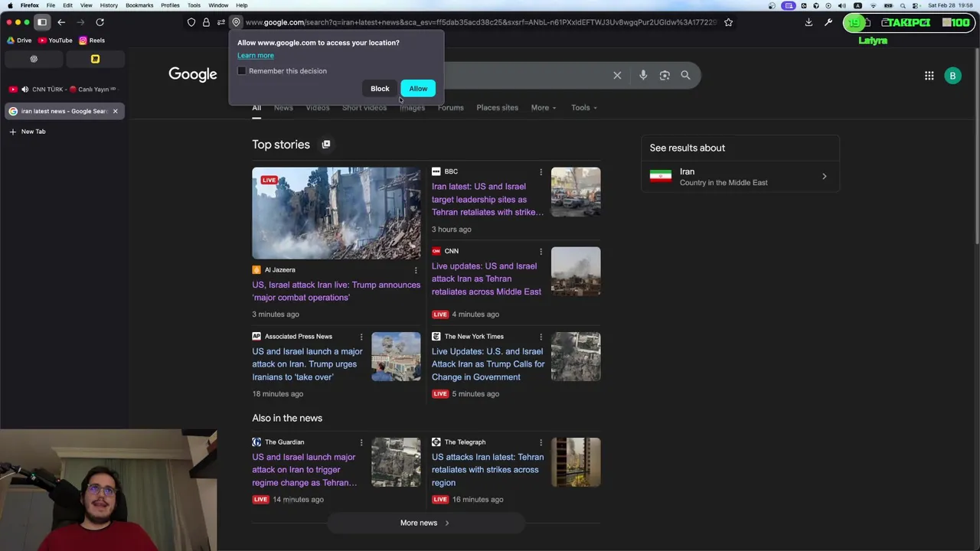The image size is (980, 551).
Task: Open Associated Press story thumbnail
Action: click(396, 357)
